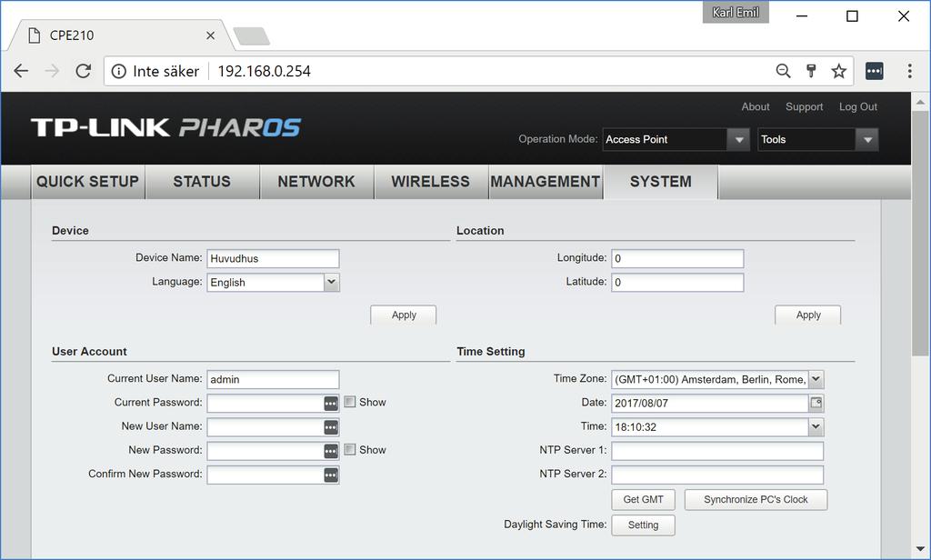The image size is (931, 560).
Task: Open a new browser tab
Action: pyautogui.click(x=252, y=36)
